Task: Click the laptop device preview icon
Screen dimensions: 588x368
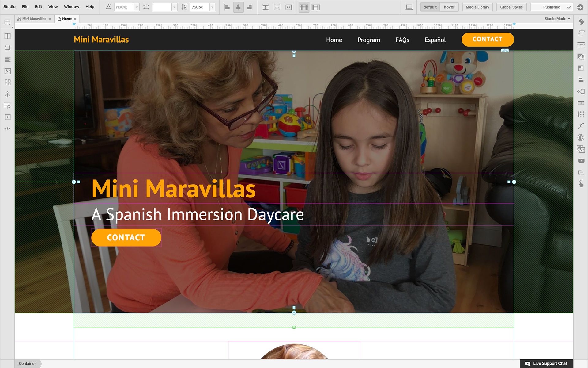Action: pyautogui.click(x=409, y=7)
